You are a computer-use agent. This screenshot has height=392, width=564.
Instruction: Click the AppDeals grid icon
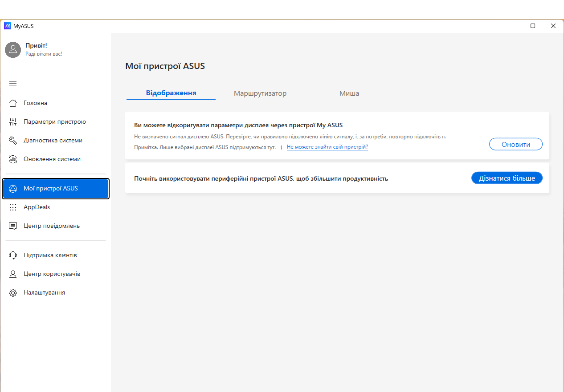(13, 207)
